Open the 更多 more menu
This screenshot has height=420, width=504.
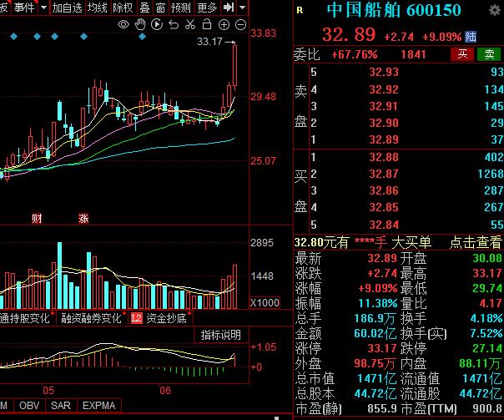(207, 7)
